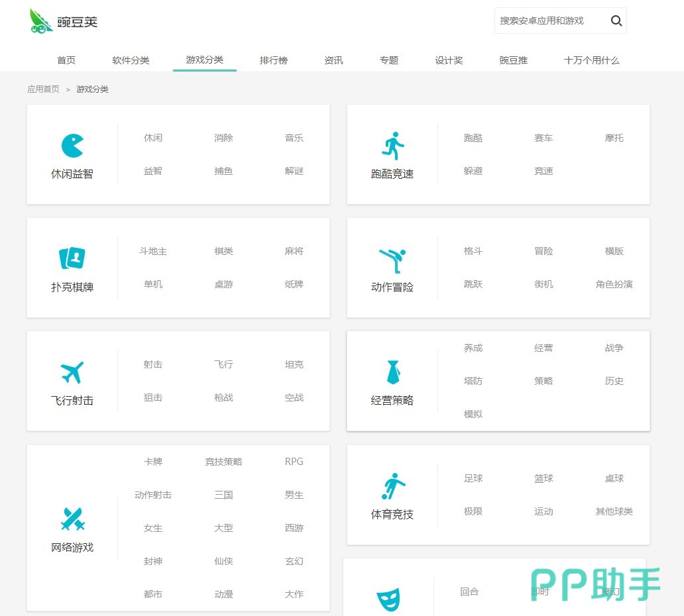Open the 足球 subcategory link

(473, 478)
